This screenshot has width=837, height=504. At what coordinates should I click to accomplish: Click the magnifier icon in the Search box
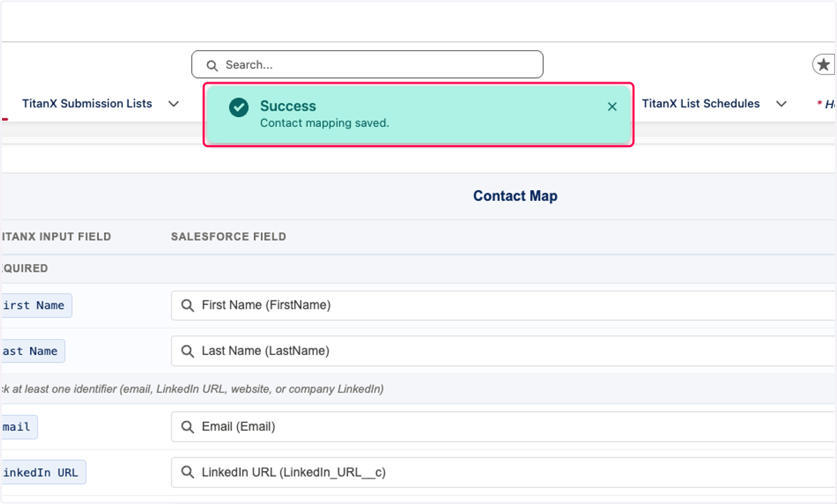pos(212,66)
